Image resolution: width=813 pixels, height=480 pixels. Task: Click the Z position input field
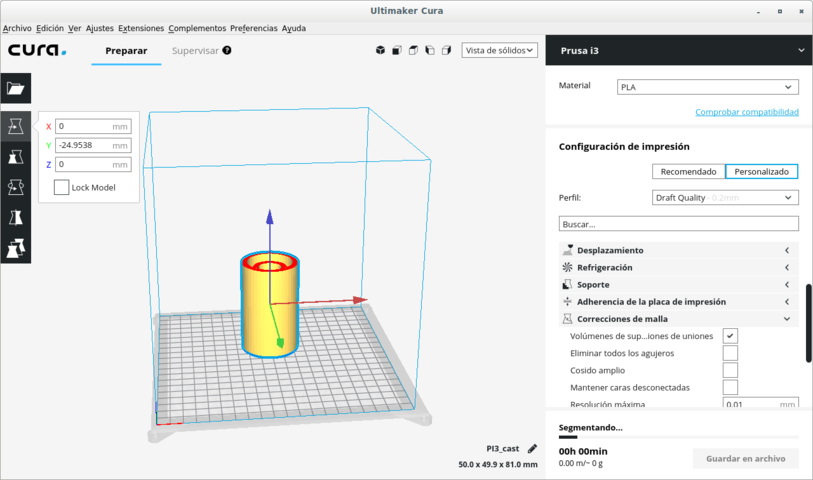[93, 165]
